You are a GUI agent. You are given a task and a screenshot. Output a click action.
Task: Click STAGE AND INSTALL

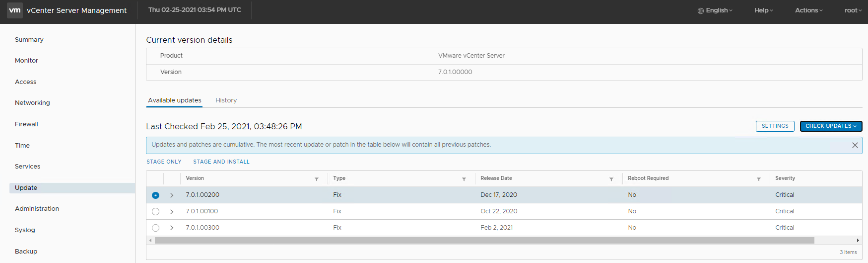tap(221, 162)
